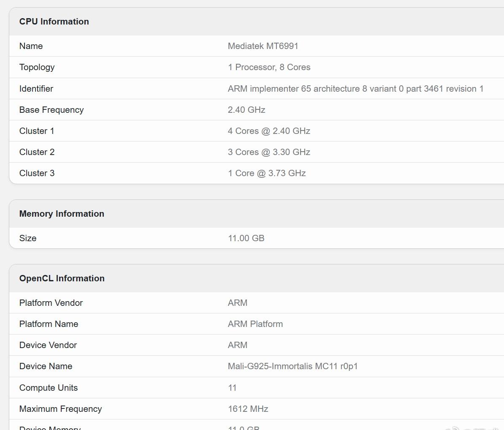Select the ARM implementer 65 identifier value
504x430 pixels.
point(355,88)
